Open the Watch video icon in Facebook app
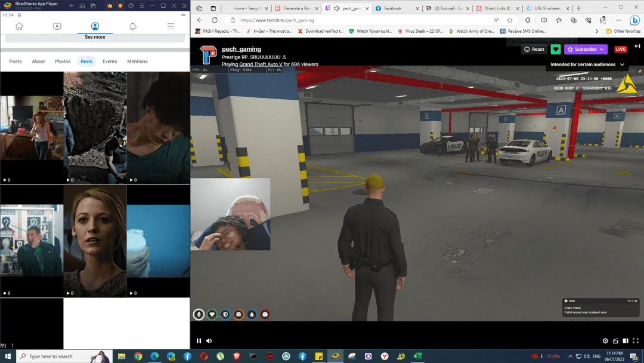The height and width of the screenshot is (363, 644). [x=57, y=26]
